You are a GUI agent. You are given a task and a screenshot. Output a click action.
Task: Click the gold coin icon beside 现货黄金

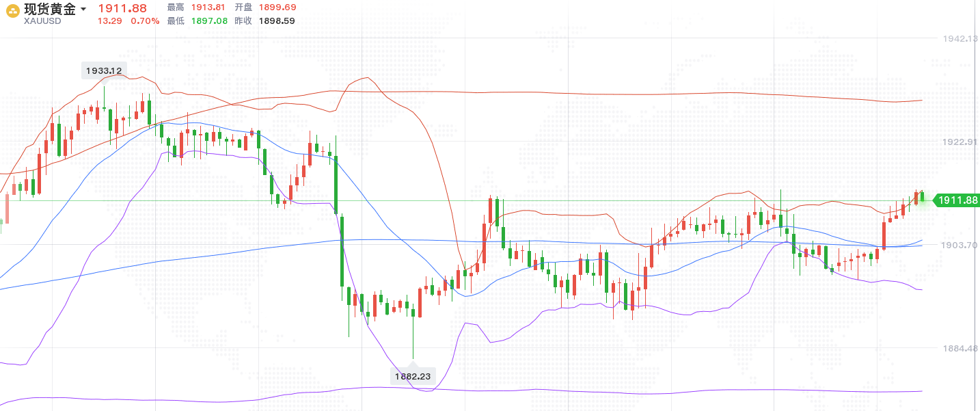(x=13, y=11)
